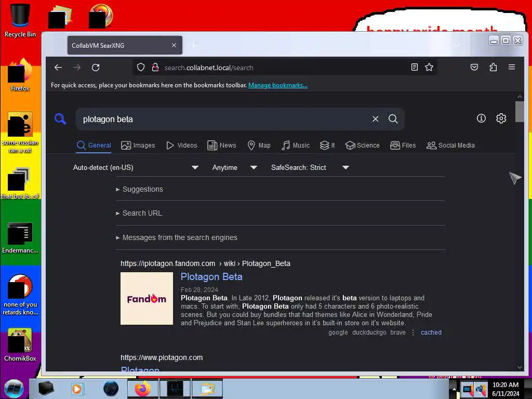Viewport: 532px width, 399px height.
Task: Toggle reader view icon in address bar
Action: click(x=414, y=67)
